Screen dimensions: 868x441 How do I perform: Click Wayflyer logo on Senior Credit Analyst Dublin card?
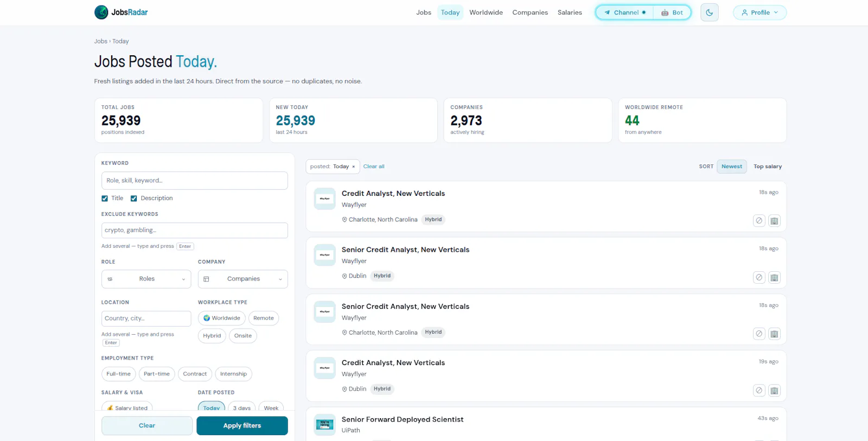click(x=325, y=255)
